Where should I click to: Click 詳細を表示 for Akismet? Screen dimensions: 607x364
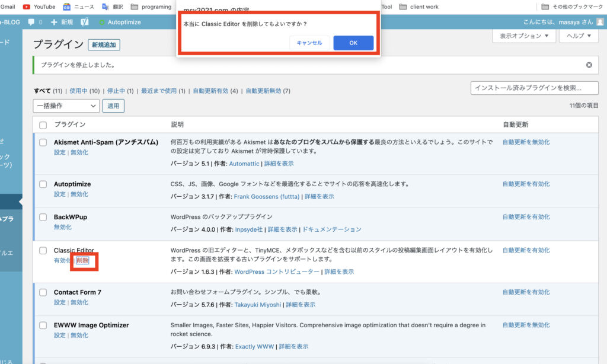click(279, 164)
